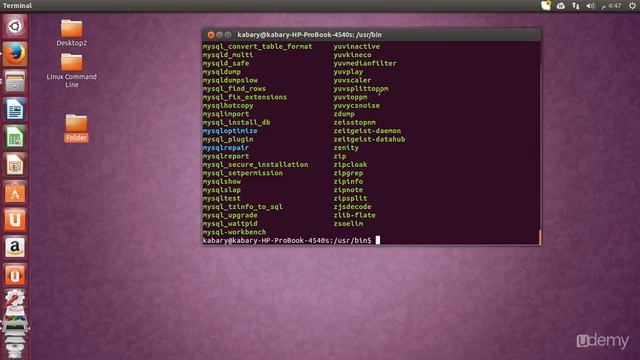Click 'zlib-flate' in the right column
Screen dimensions: 640x360
click(x=354, y=215)
